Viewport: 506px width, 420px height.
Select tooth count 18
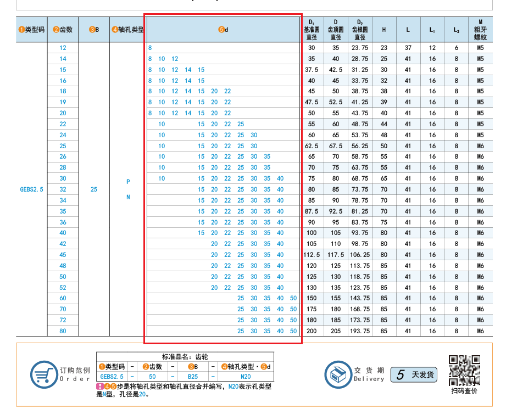pos(63,91)
